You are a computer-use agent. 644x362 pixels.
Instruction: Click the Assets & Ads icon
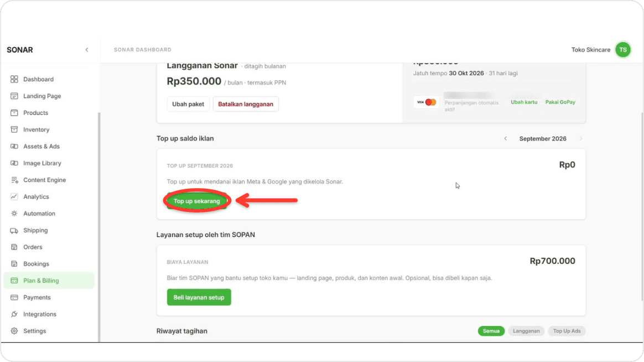pyautogui.click(x=14, y=146)
